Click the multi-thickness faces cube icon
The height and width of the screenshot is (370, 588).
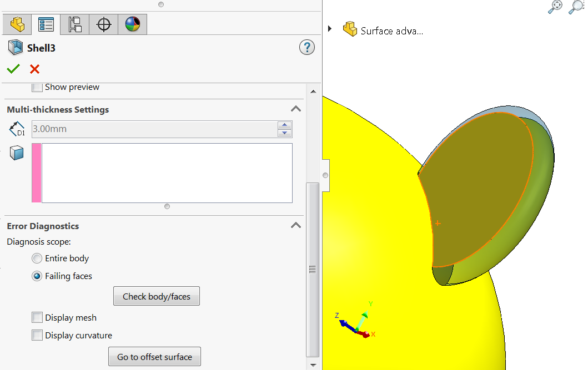tap(17, 154)
